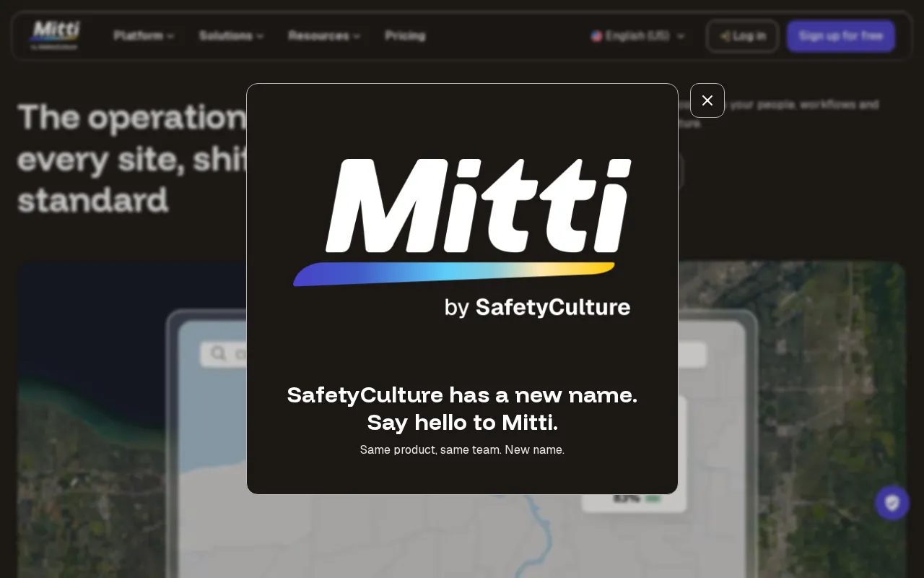Open the Solutions menu
The width and height of the screenshot is (924, 578).
(231, 36)
